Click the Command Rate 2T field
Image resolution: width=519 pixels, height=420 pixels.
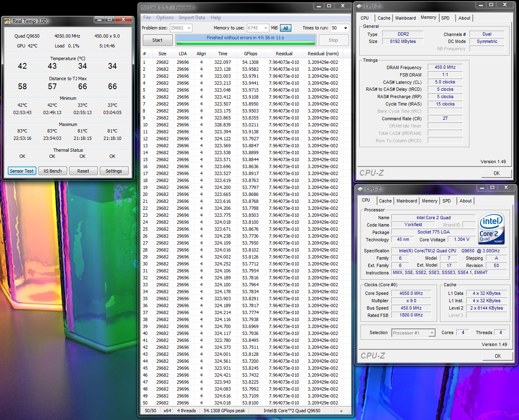pyautogui.click(x=445, y=118)
